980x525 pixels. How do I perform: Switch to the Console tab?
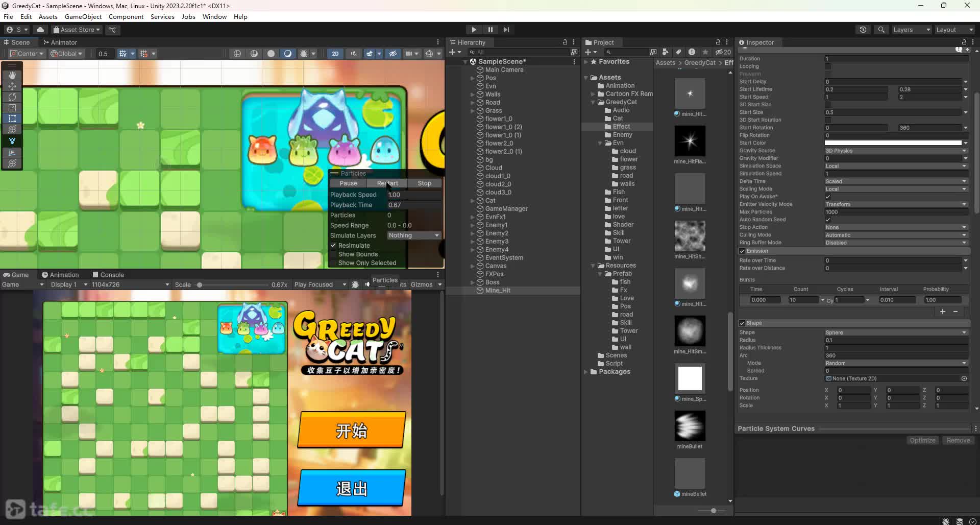click(x=108, y=275)
